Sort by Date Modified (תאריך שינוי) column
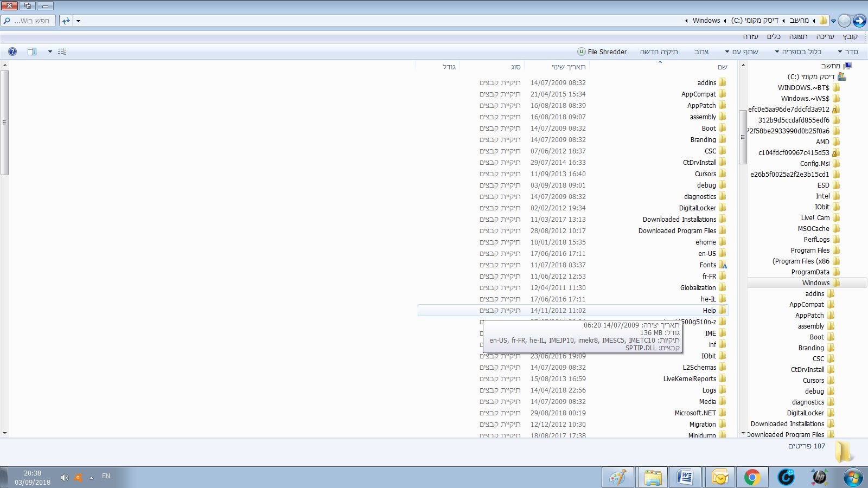The image size is (868, 488). [x=558, y=67]
